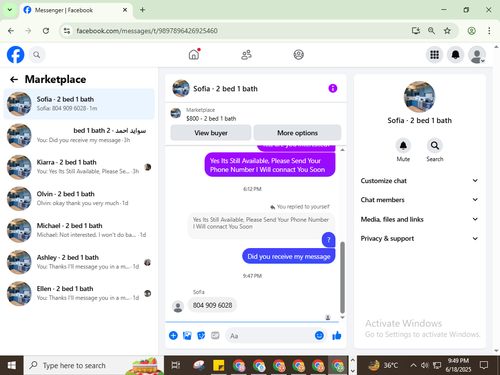Open Chrome three-dot menu

[x=489, y=31]
